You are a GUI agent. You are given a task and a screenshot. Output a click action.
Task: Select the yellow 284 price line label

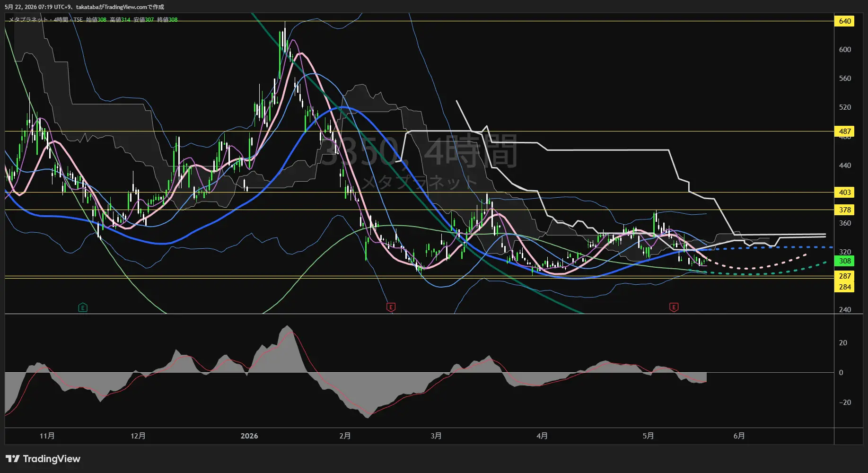(845, 287)
